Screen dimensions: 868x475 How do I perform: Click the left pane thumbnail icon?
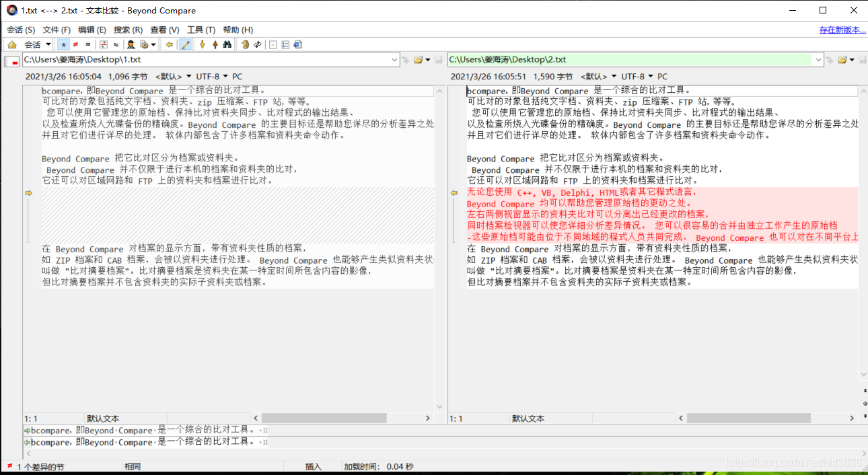[11, 61]
